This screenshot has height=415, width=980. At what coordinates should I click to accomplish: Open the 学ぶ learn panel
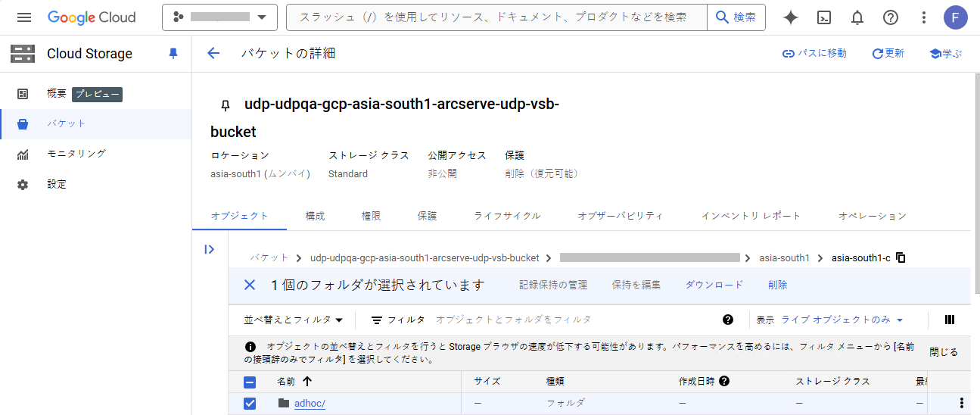945,54
